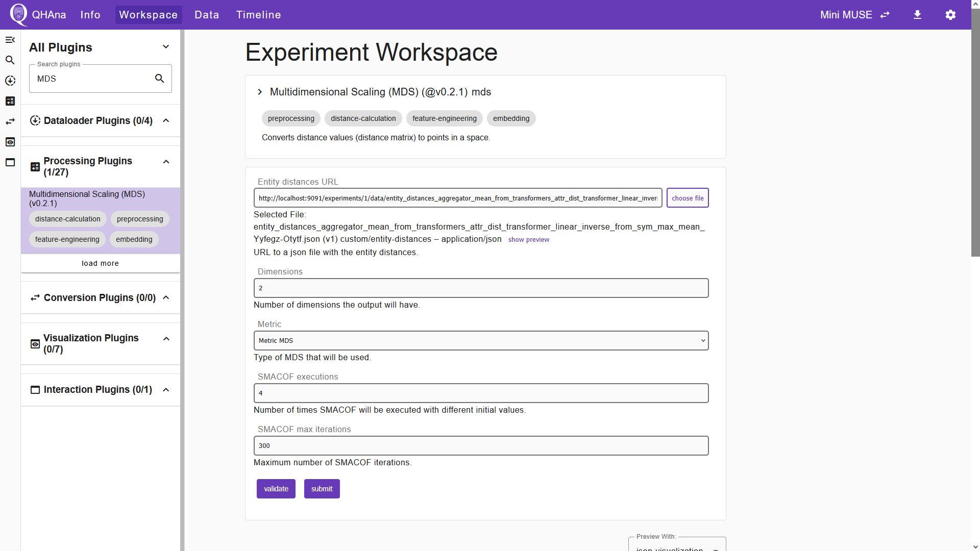The height and width of the screenshot is (551, 980).
Task: Click the Visualization Plugins group icon
Action: pos(35,344)
